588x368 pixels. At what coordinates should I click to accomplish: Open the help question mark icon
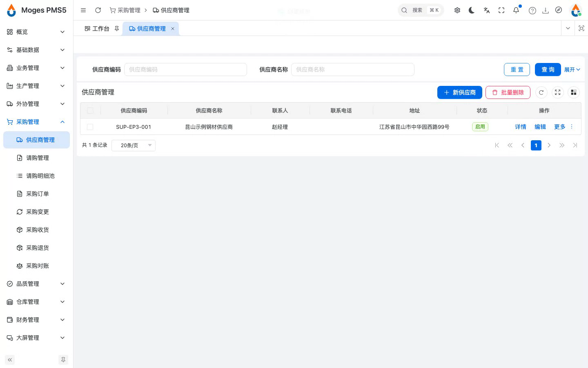(532, 11)
